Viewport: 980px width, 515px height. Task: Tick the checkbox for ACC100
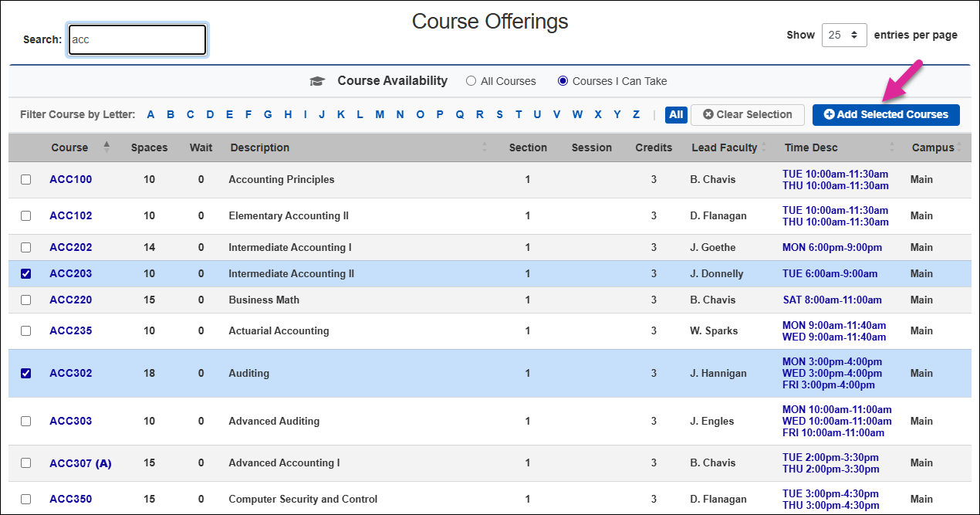pyautogui.click(x=25, y=179)
